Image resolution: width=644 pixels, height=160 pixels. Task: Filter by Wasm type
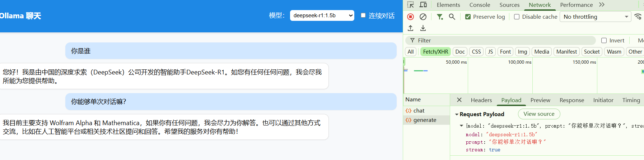614,52
